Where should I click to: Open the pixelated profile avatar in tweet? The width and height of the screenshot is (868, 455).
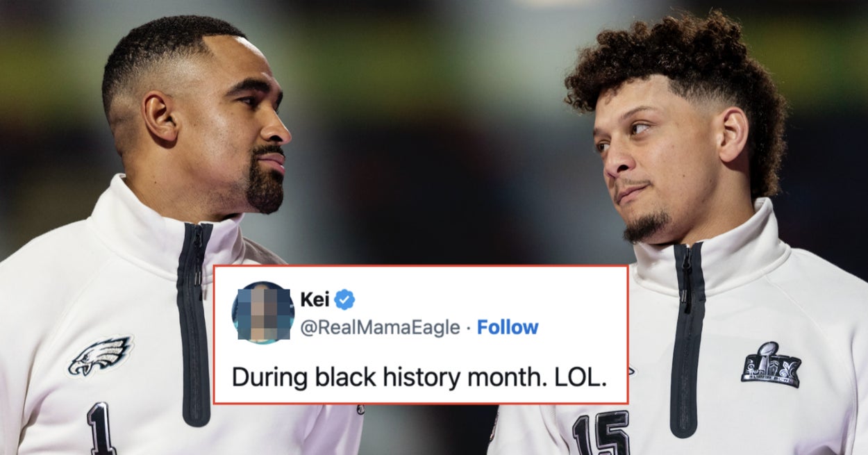[262, 313]
